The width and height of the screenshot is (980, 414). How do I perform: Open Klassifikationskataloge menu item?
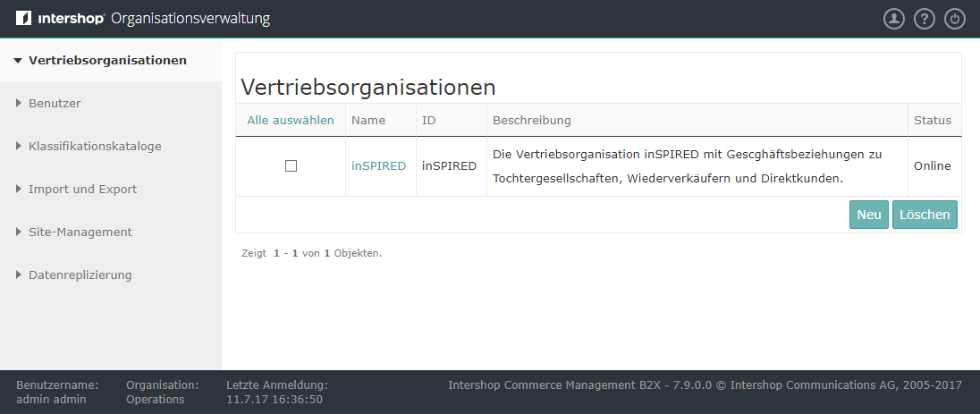[95, 147]
